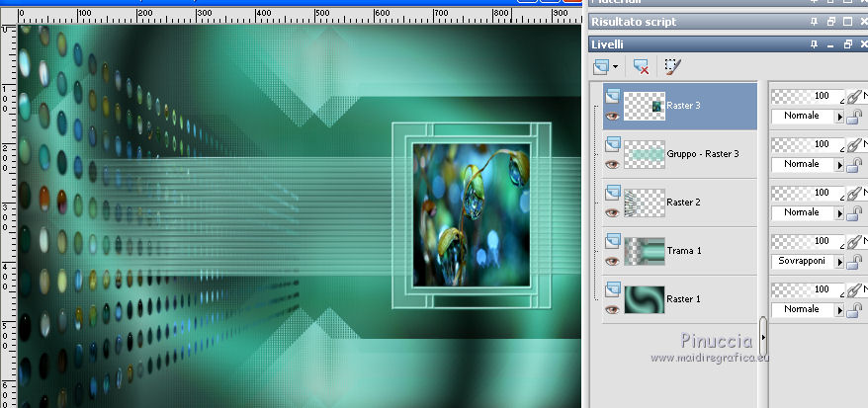Toggle the padlock for Trama 1
The height and width of the screenshot is (408, 868).
855,261
